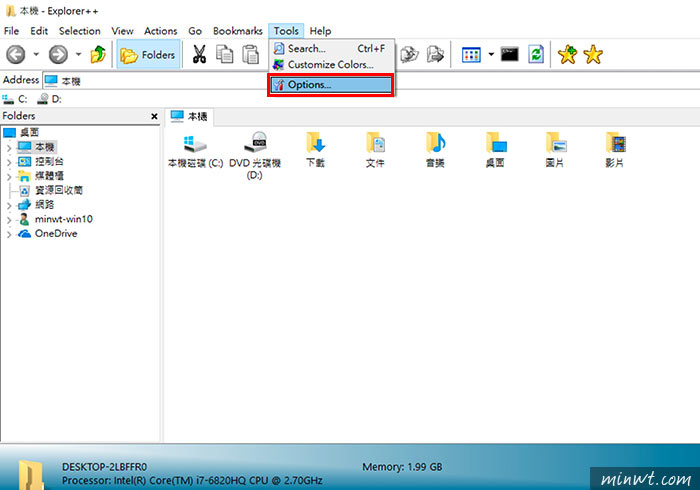
Task: Click the Tools menu header
Action: click(286, 31)
